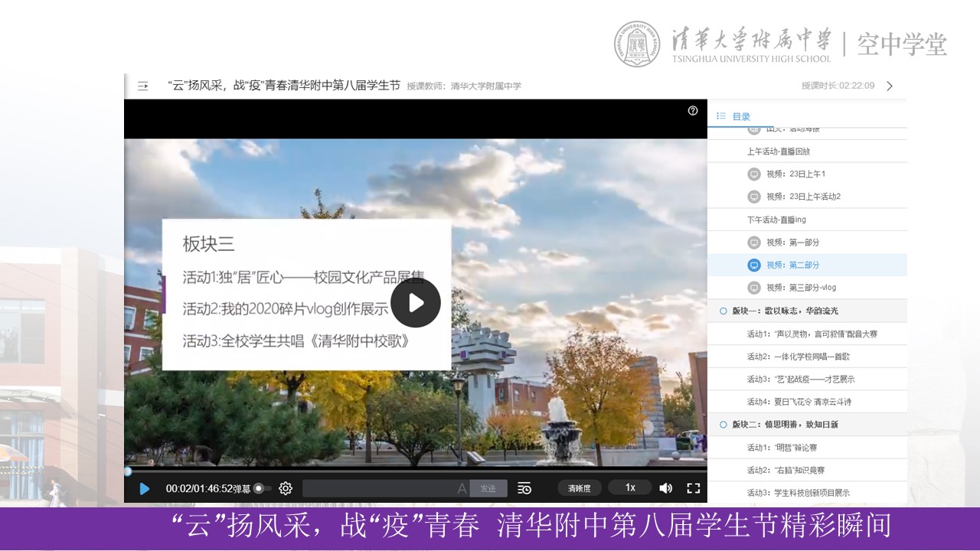
Task: Click the video progress bar handle
Action: point(128,471)
